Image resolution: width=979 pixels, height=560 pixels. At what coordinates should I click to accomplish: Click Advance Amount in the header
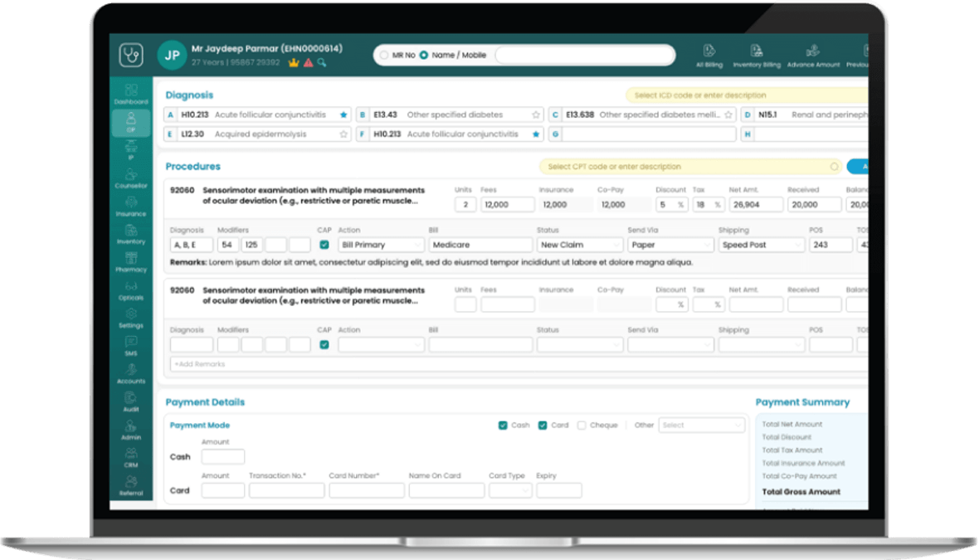pyautogui.click(x=812, y=55)
